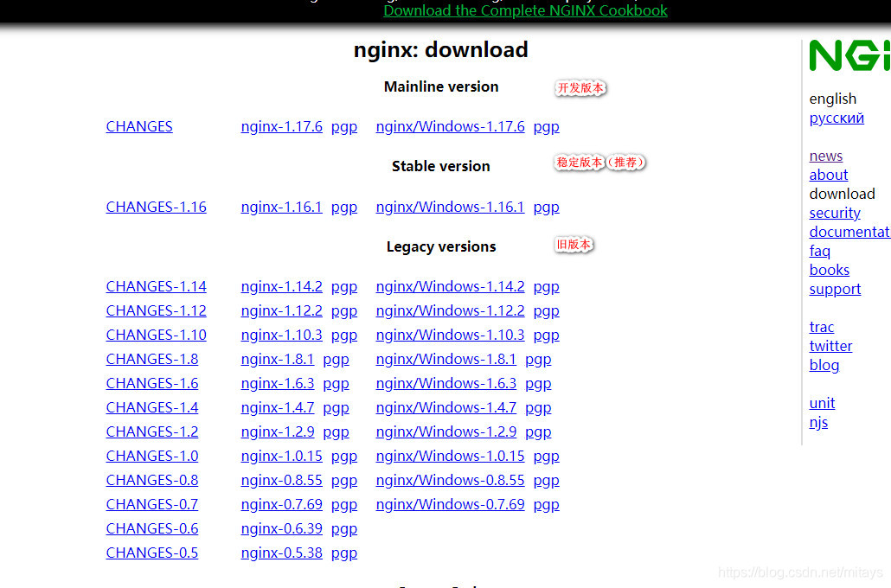Screen dimensions: 891x588
Task: Open the blog link
Action: (824, 365)
